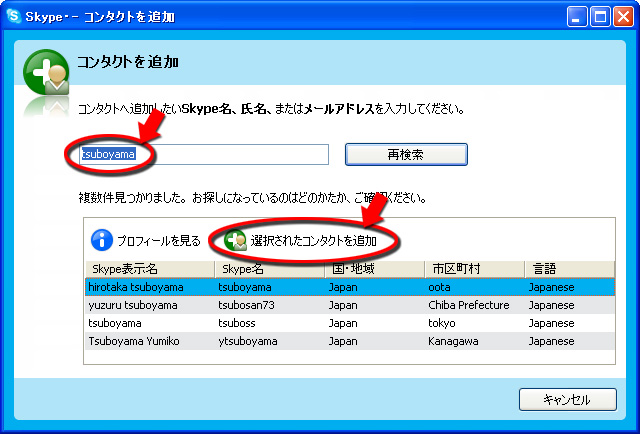Click city cell tokyo
Image resolution: width=640 pixels, height=434 pixels.
tap(442, 323)
